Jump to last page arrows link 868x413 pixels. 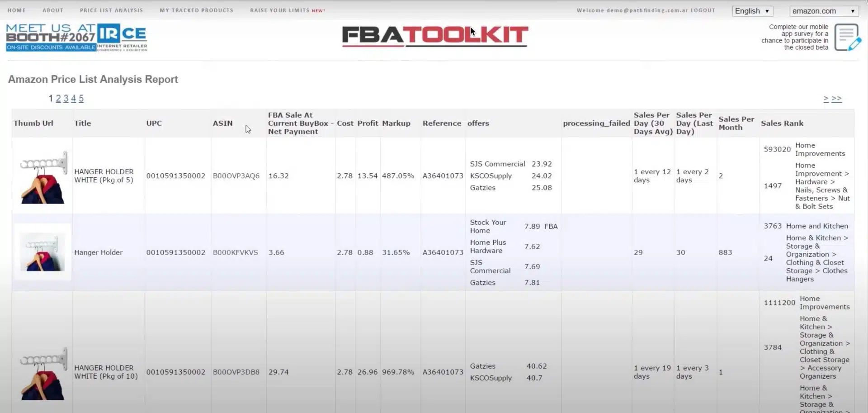pyautogui.click(x=836, y=98)
